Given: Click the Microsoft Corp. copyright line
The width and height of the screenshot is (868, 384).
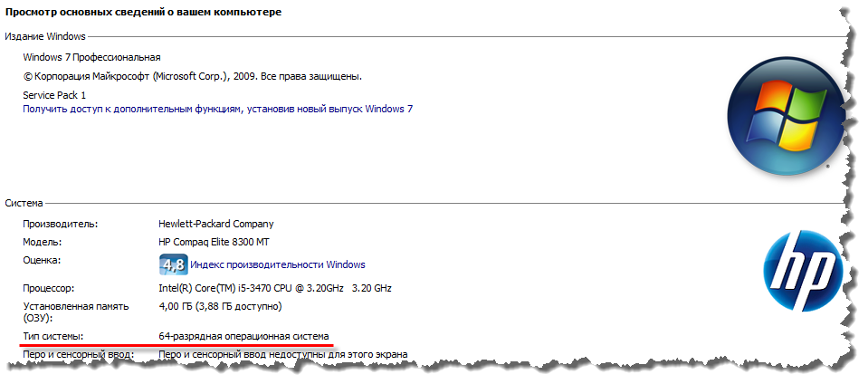Looking at the screenshot, I should 192,77.
